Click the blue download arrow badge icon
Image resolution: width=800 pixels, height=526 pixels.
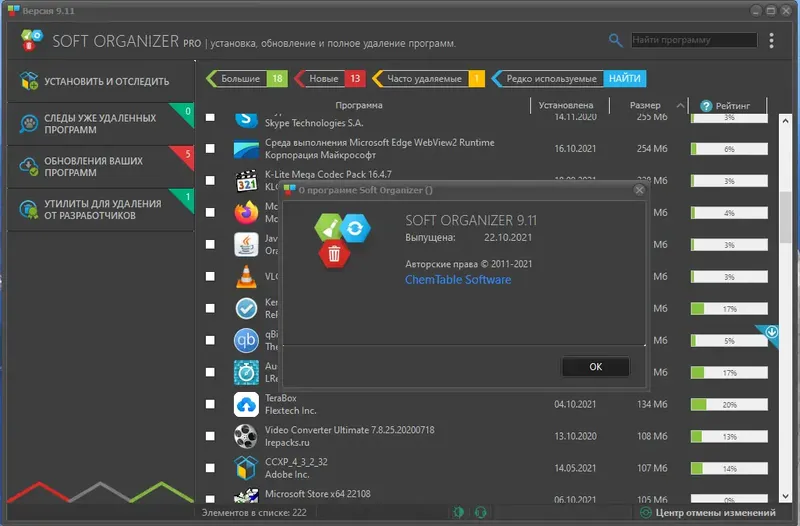click(x=771, y=332)
